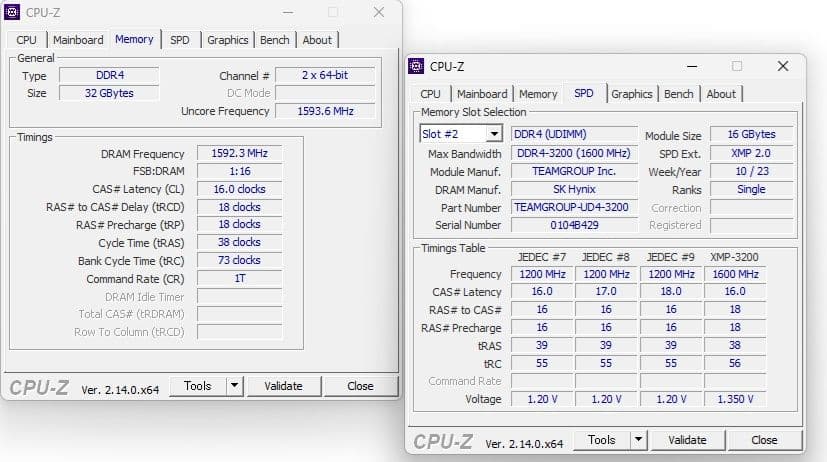The image size is (827, 462).
Task: Open Bench tab in SPD window
Action: tap(679, 94)
